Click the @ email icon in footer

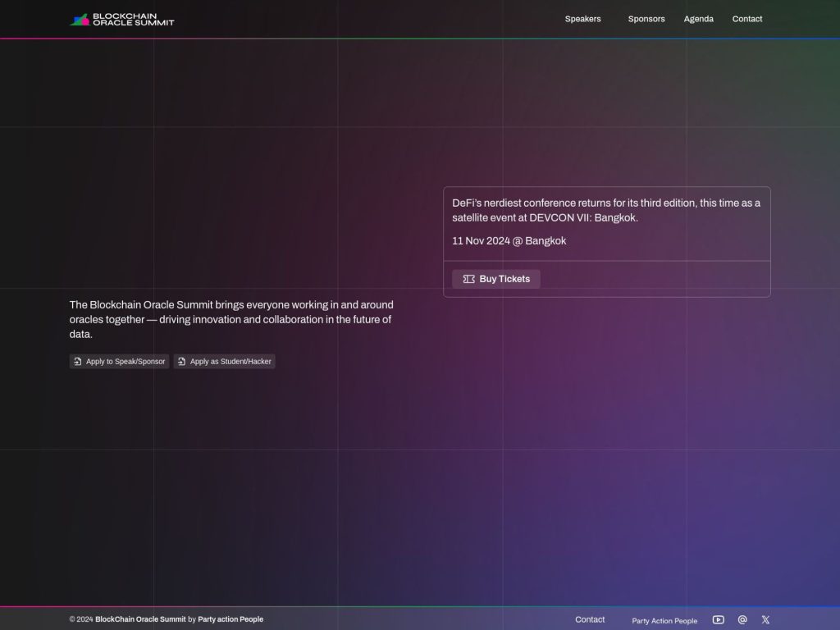coord(742,620)
